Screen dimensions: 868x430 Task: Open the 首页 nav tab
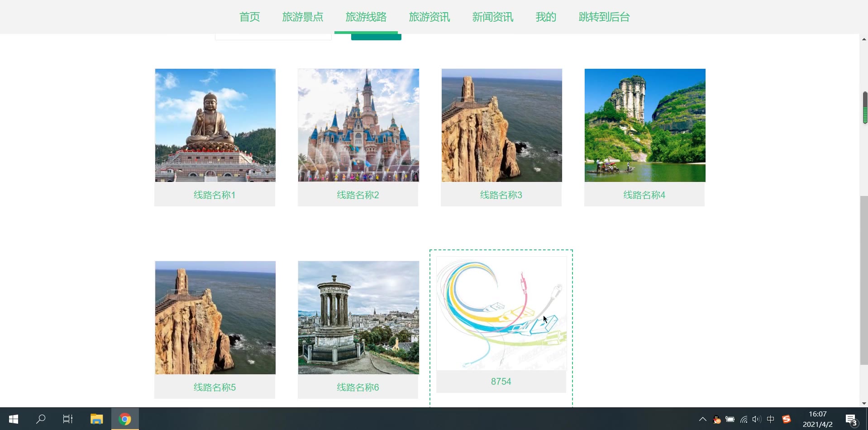(249, 17)
